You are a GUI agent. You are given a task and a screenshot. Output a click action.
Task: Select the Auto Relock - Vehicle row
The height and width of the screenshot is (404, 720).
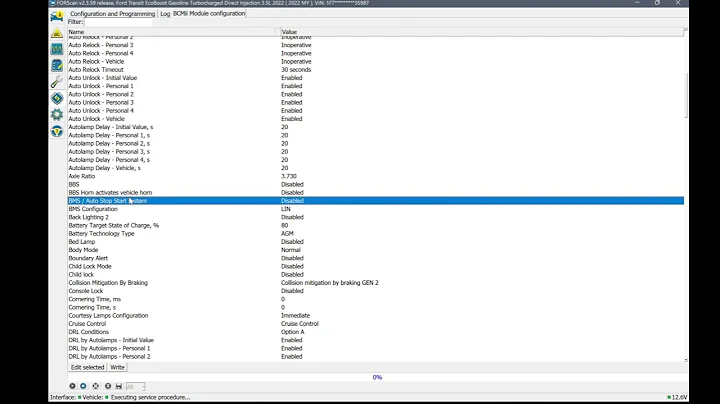click(376, 62)
